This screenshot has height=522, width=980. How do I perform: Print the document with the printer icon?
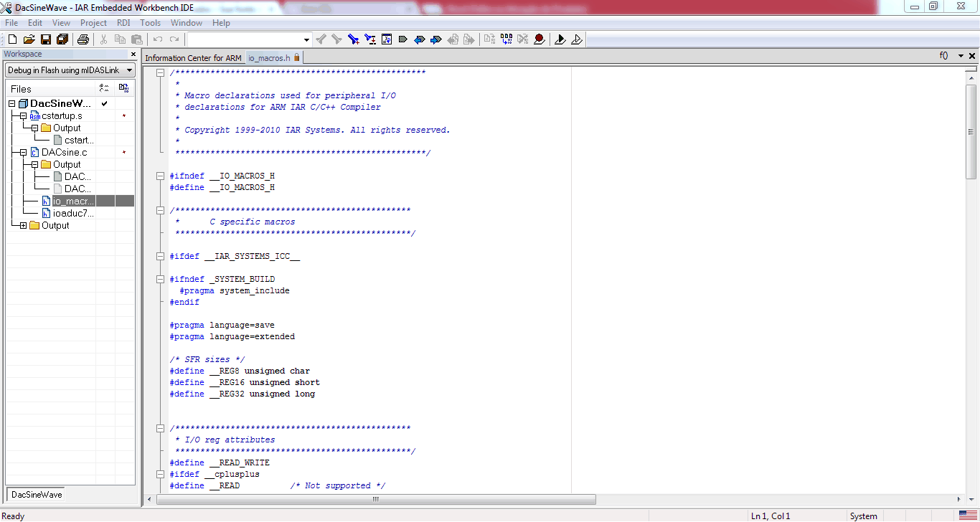[x=83, y=39]
